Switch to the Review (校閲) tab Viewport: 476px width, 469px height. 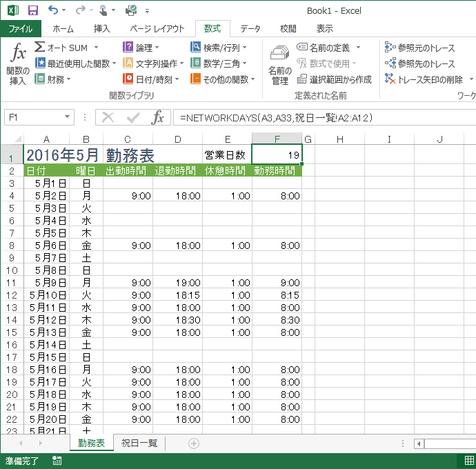288,28
